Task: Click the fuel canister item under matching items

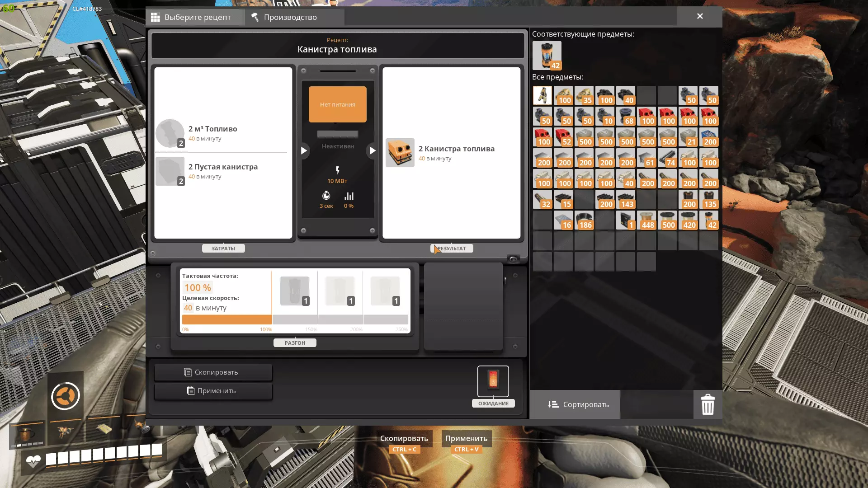Action: 547,56
